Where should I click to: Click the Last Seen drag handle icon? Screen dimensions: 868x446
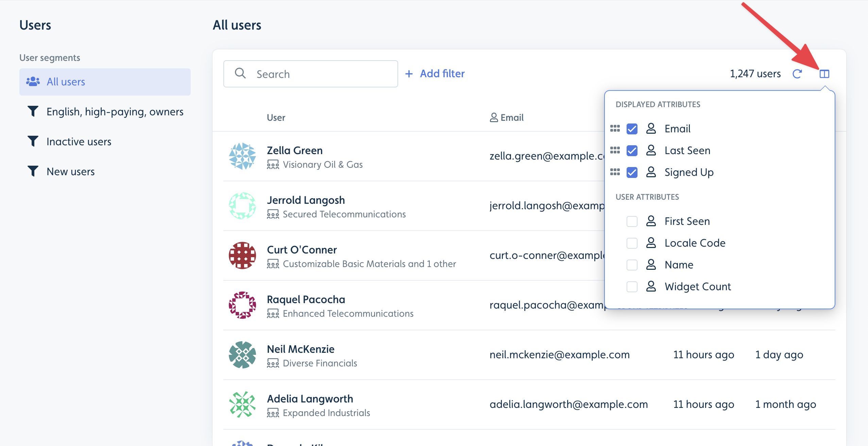(616, 150)
